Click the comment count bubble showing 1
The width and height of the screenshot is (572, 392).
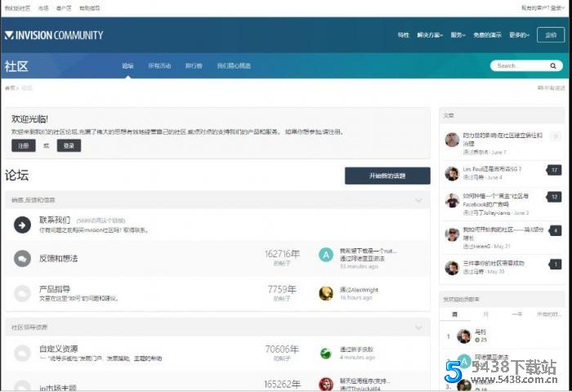coord(555,265)
